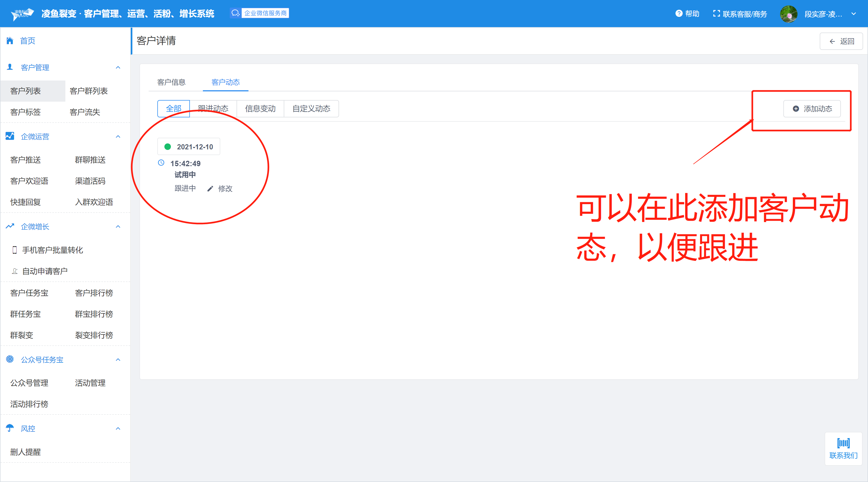Click the 添加动态 button
The image size is (868, 482).
tap(812, 109)
